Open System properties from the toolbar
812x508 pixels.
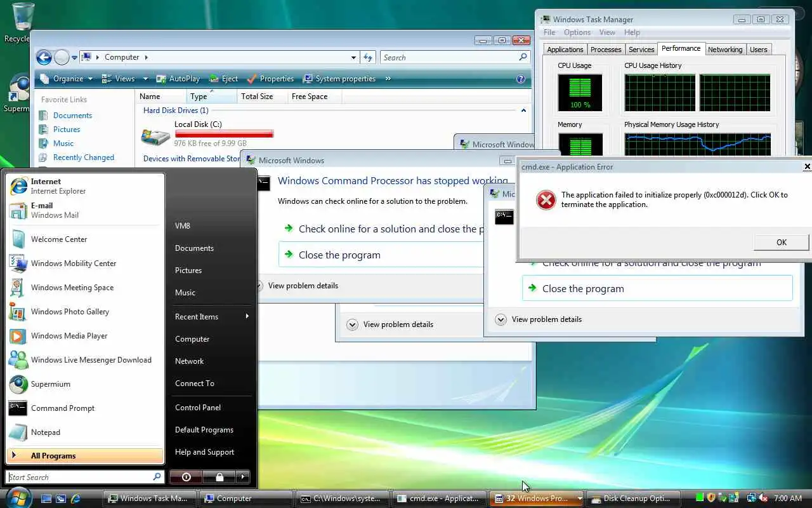point(339,79)
